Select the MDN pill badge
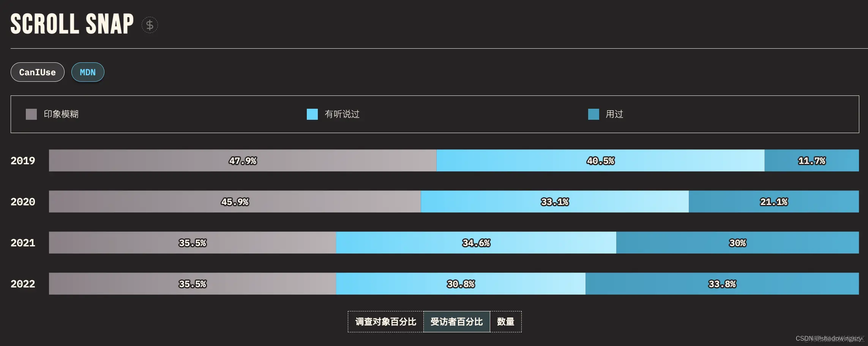The height and width of the screenshot is (346, 868). [x=88, y=72]
